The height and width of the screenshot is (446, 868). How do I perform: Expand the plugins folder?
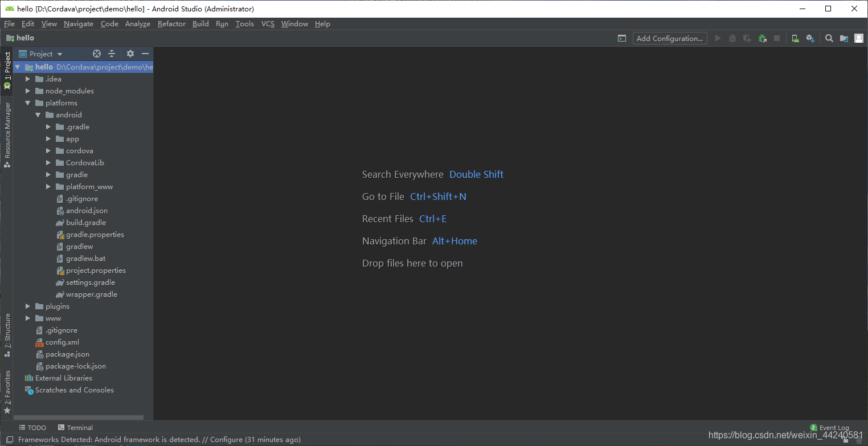[28, 306]
